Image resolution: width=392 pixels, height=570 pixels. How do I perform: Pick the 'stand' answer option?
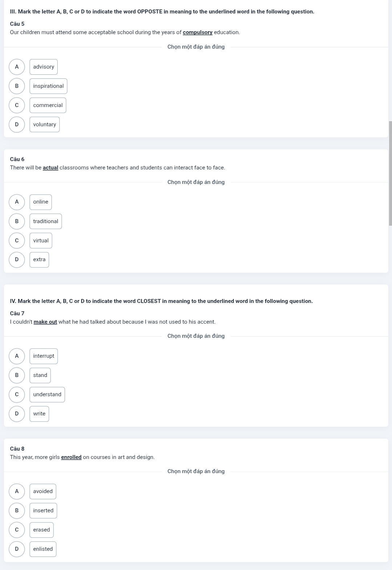point(40,375)
